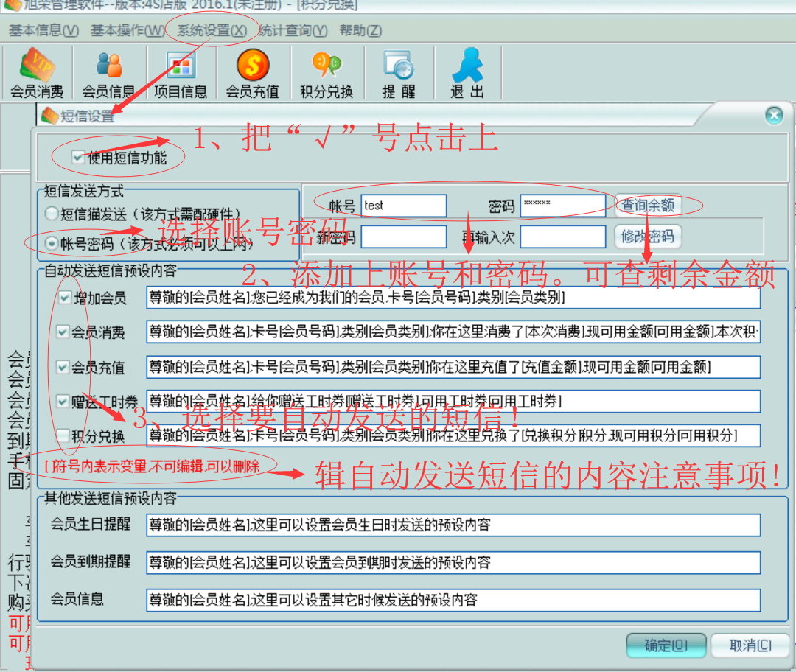Confirm with 确定(O) button
The width and height of the screenshot is (796, 672).
pos(666,645)
